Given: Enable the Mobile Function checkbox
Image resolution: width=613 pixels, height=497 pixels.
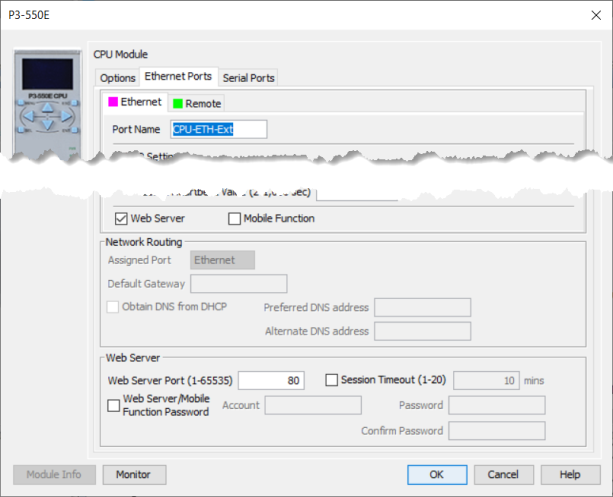Looking at the screenshot, I should coord(235,218).
